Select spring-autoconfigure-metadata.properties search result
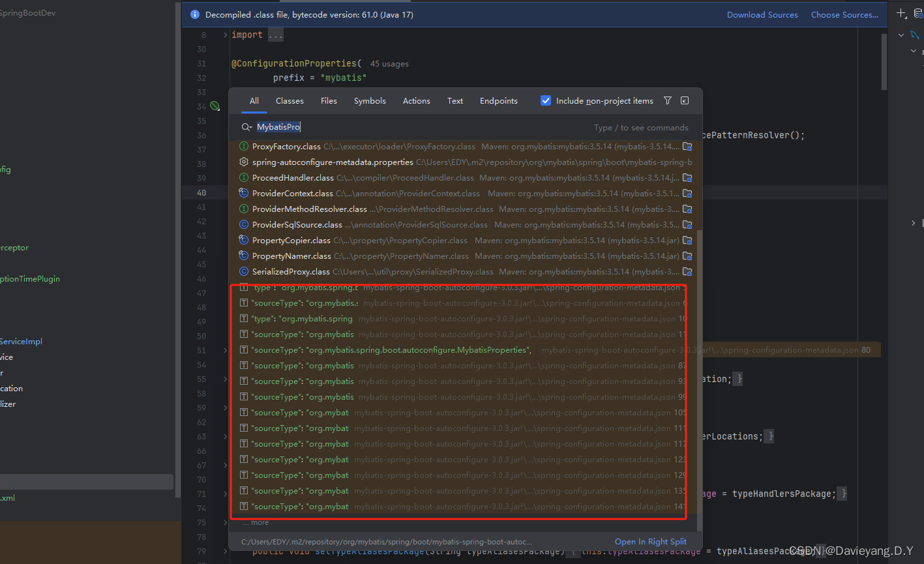Screen dimensions: 924x564 466,162
